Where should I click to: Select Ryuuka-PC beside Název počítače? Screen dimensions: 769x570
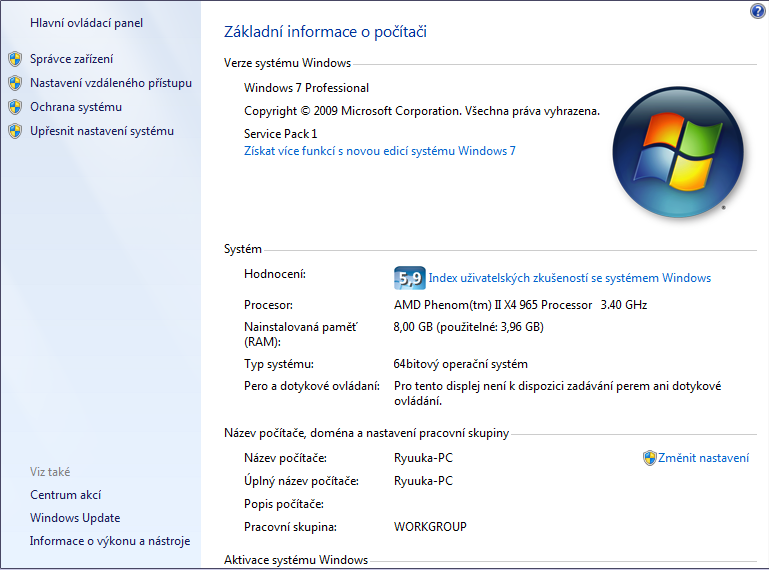click(x=423, y=458)
